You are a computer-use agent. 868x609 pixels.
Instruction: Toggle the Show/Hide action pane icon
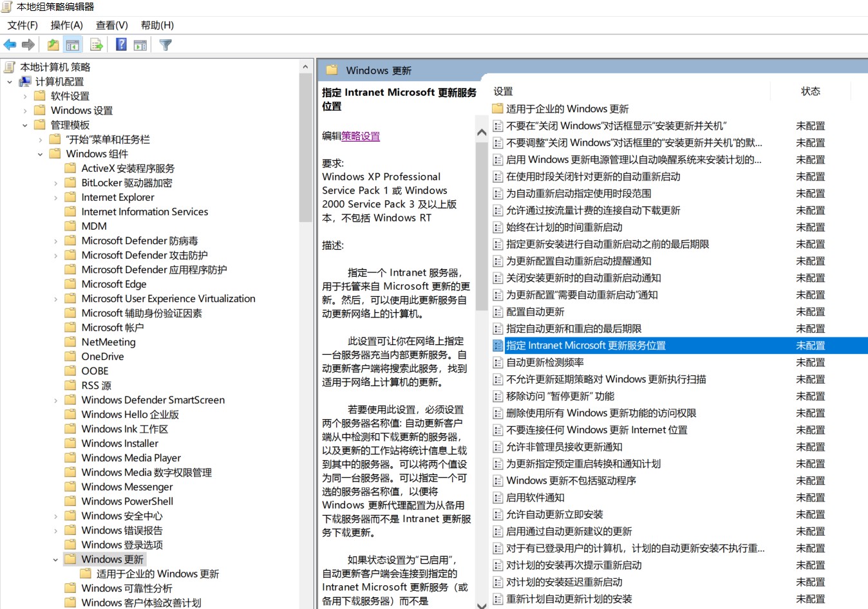(140, 44)
